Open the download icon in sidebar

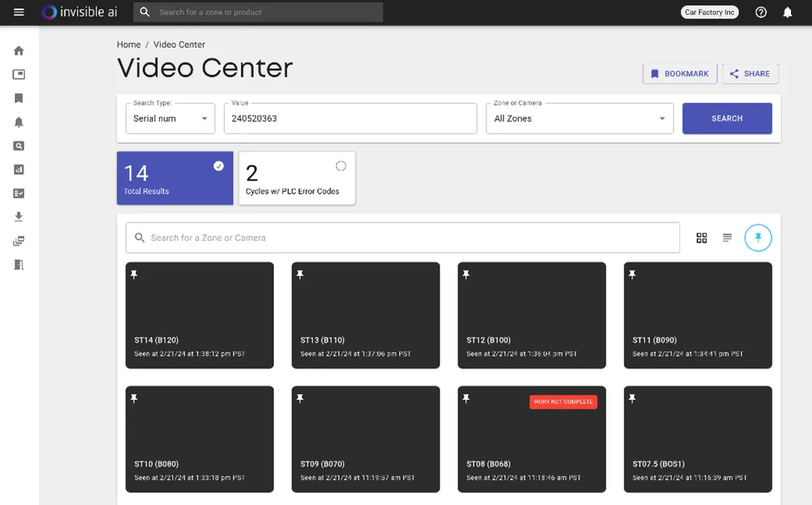click(19, 217)
